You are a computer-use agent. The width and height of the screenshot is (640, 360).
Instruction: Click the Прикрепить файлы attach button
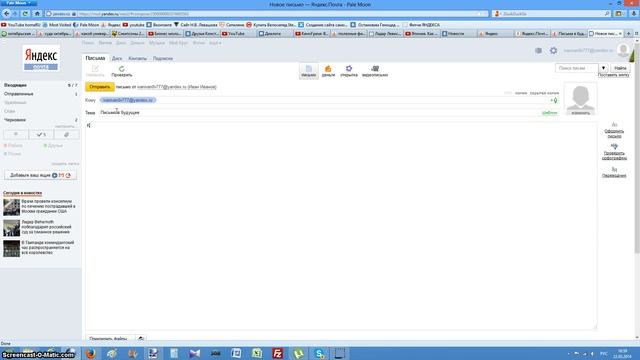click(109, 338)
